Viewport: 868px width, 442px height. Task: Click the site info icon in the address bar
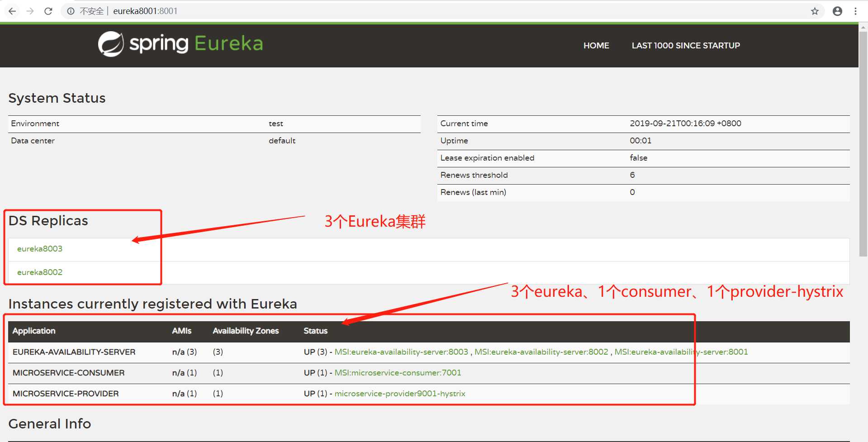tap(71, 11)
